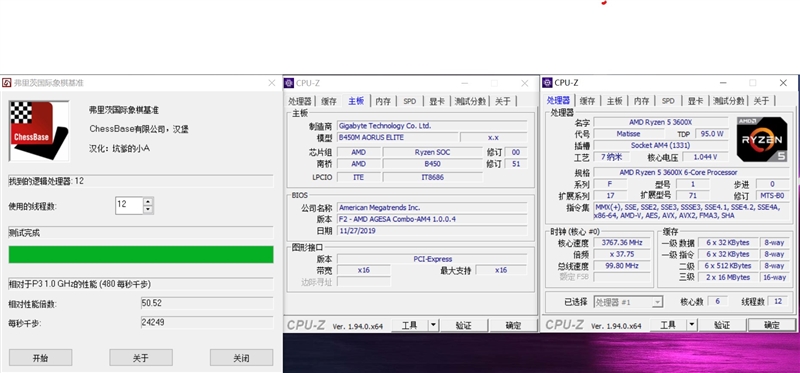Screen dimensions: 800x373
Task: Click the ChessBase logo image
Action: [39, 131]
